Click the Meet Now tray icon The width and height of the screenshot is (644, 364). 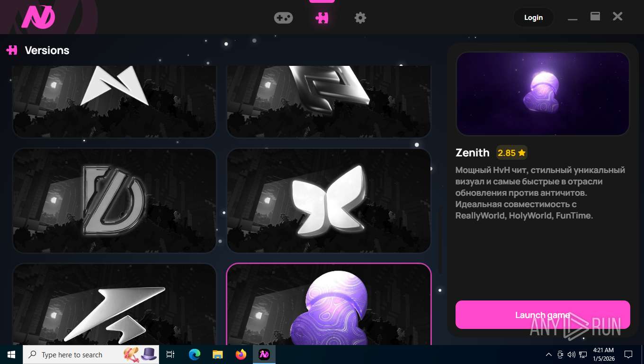[560, 355]
